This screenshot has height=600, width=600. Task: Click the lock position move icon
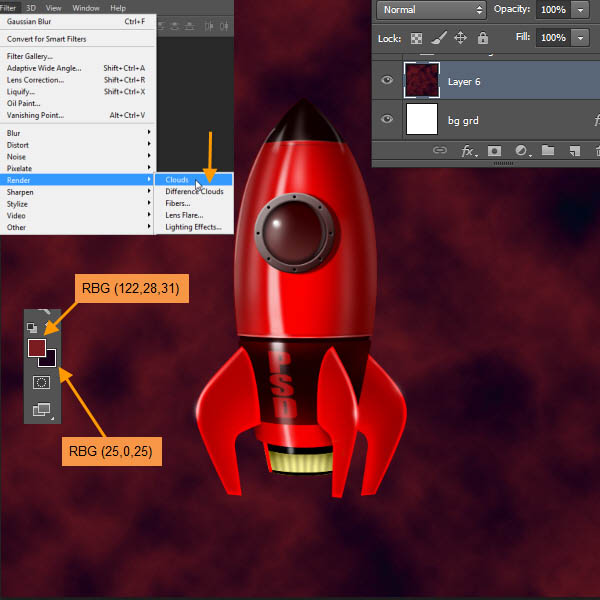coord(461,38)
